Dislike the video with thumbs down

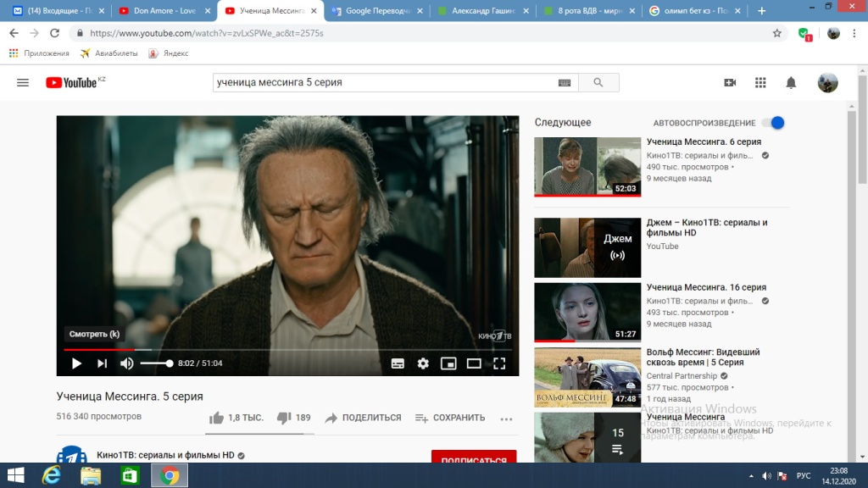pyautogui.click(x=284, y=418)
